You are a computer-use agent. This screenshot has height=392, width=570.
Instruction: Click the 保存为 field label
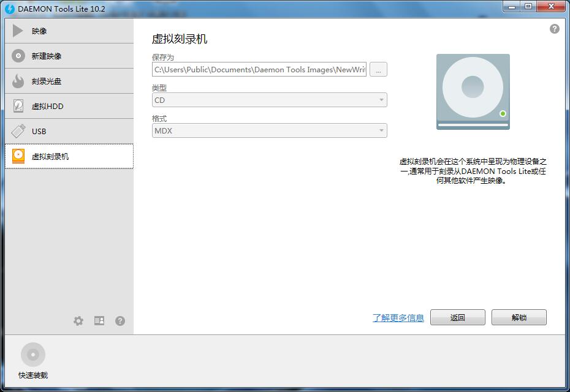[163, 58]
